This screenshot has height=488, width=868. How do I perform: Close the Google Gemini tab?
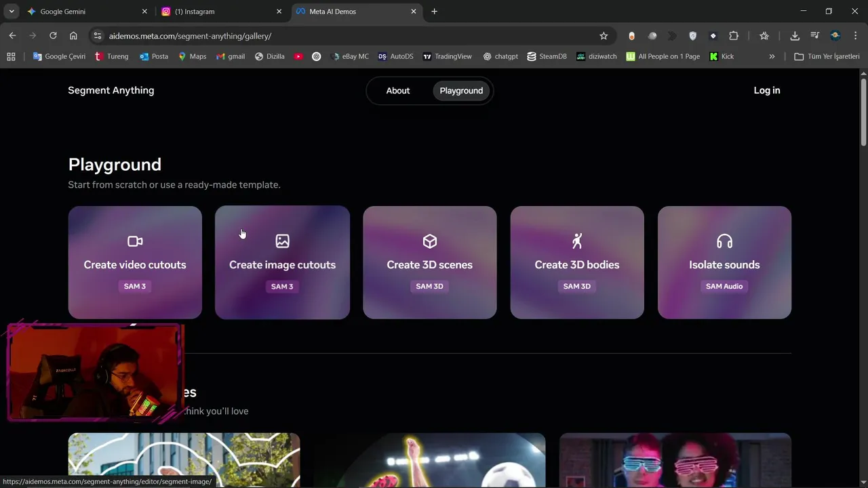[x=144, y=12]
